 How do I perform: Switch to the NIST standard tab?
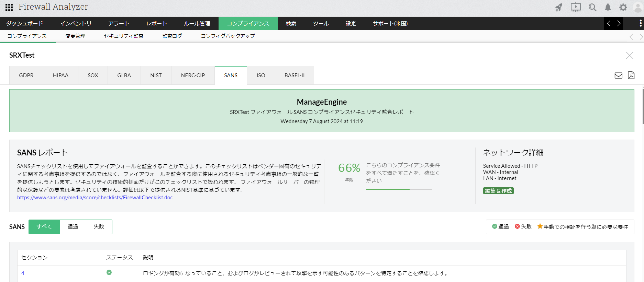(x=156, y=75)
